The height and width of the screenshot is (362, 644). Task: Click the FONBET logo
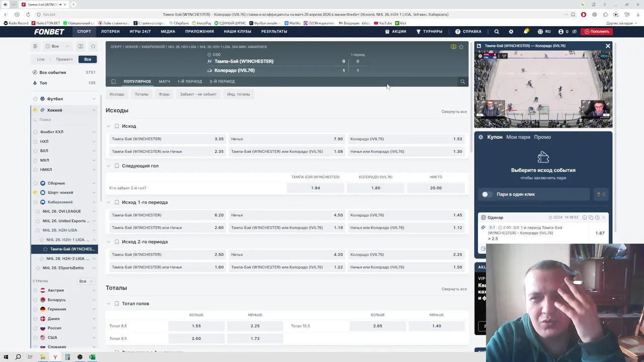pyautogui.click(x=49, y=32)
